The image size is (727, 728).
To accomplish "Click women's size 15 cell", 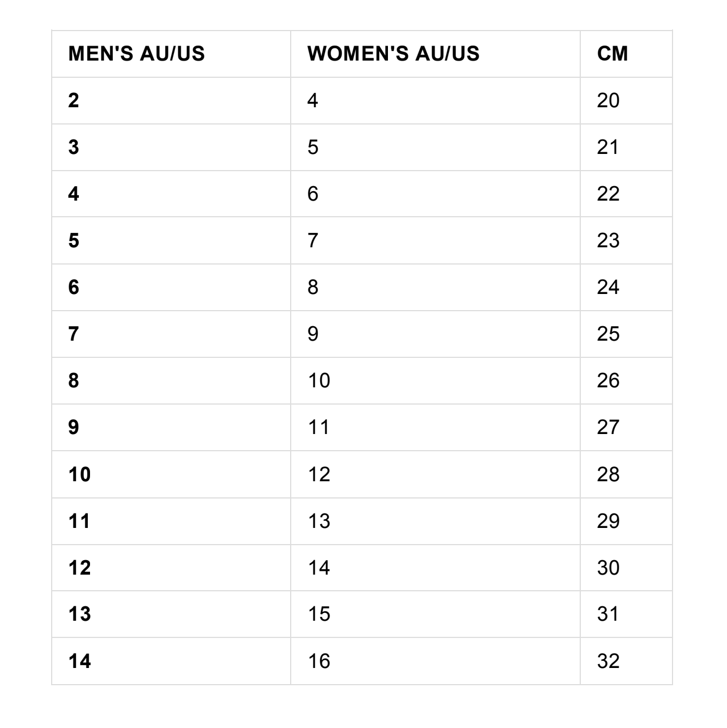I will (x=319, y=614).
